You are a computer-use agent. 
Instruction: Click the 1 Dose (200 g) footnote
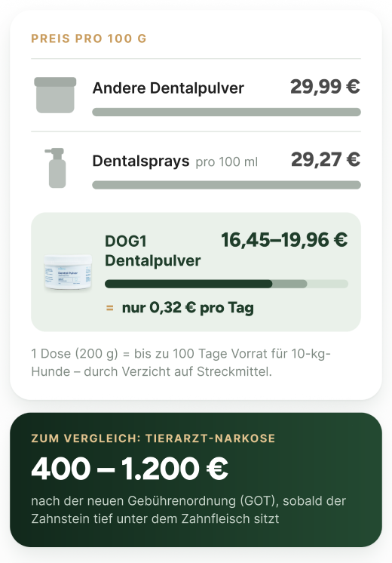click(x=181, y=362)
